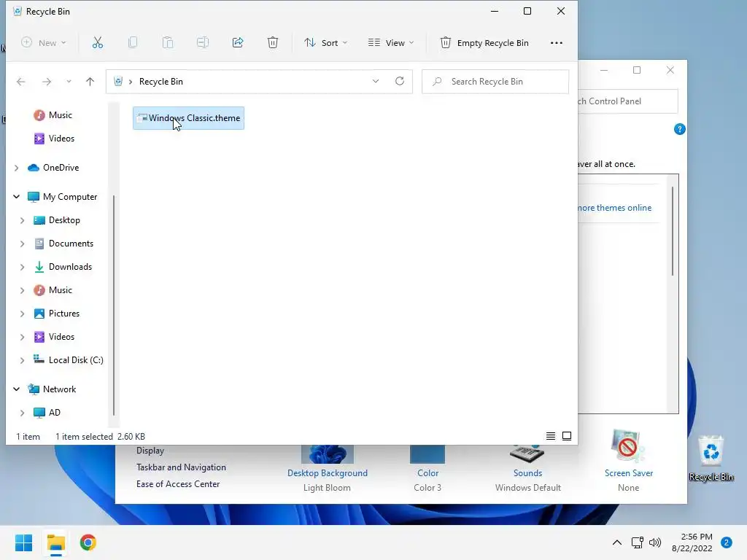Expand the Downloads tree node
This screenshot has width=747, height=560.
(22, 267)
